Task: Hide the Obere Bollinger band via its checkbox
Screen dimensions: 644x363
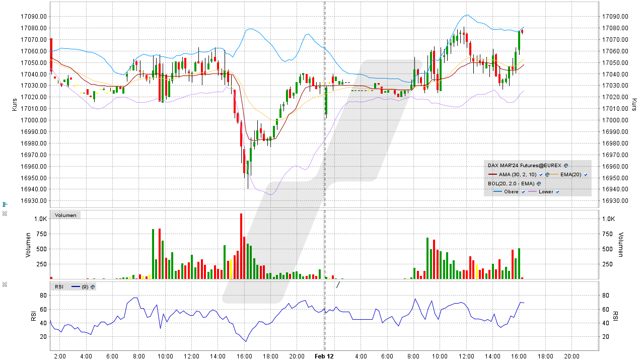Action: [x=523, y=192]
